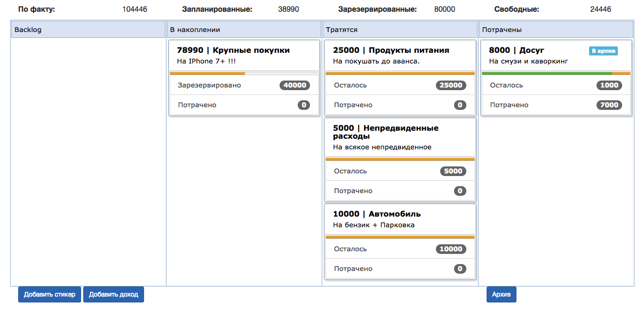Click the Запланированные value 38990
The height and width of the screenshot is (311, 644).
pyautogui.click(x=289, y=10)
